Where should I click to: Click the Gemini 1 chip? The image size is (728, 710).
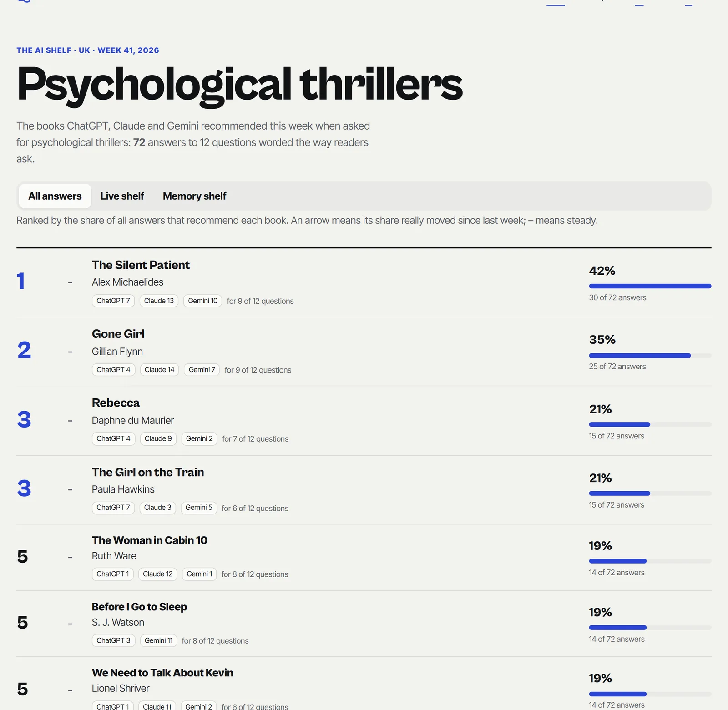(199, 574)
